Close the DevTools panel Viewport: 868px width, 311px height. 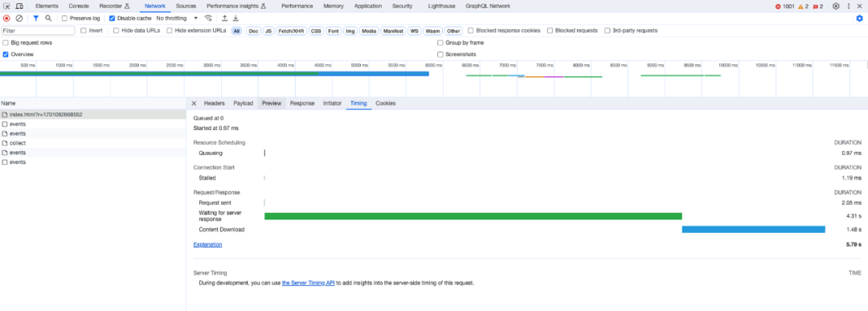(x=860, y=6)
